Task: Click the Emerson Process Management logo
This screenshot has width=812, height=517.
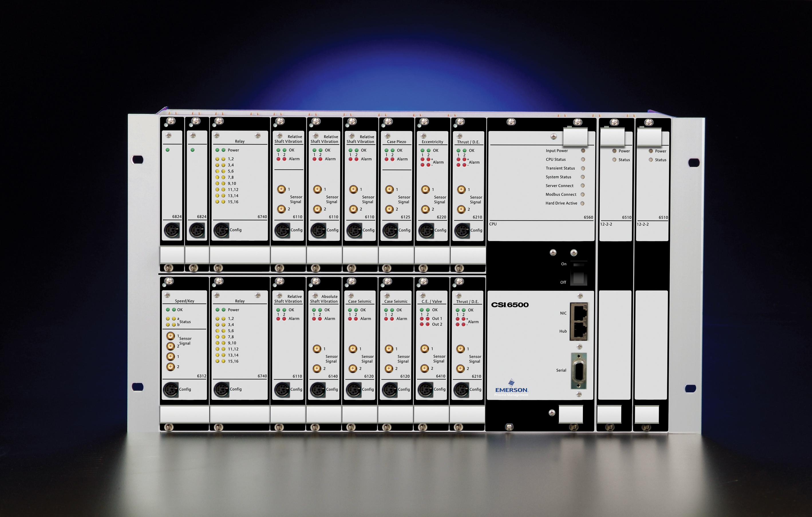Action: pyautogui.click(x=511, y=388)
